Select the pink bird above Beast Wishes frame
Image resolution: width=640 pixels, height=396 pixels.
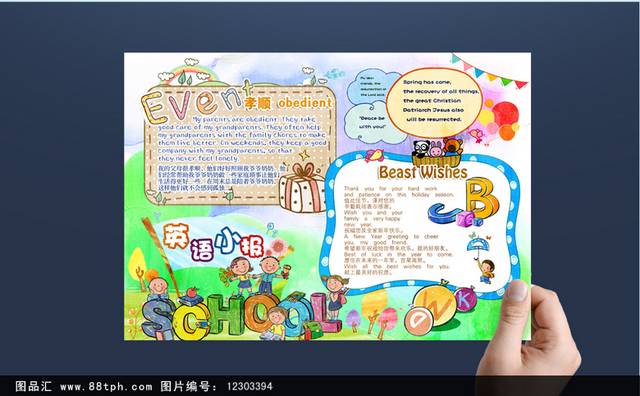(x=375, y=155)
